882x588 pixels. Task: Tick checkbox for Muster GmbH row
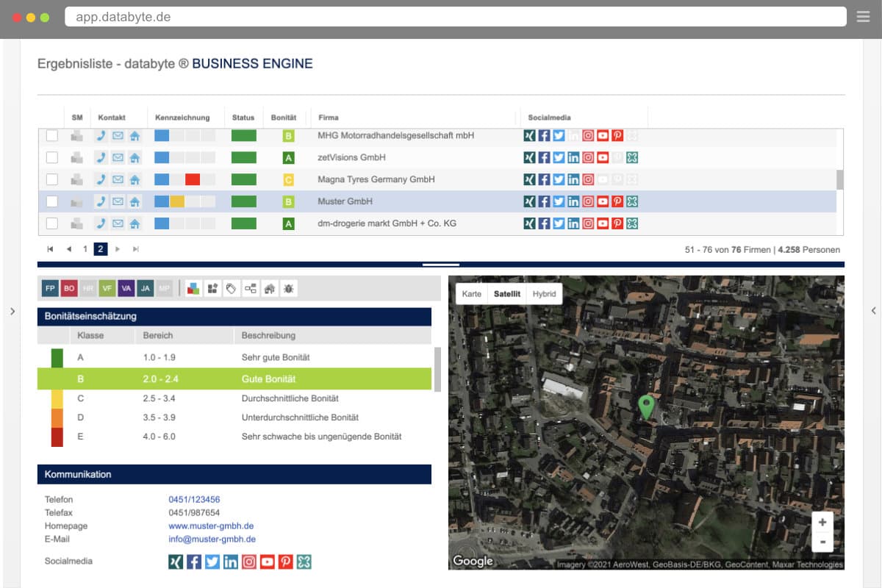coord(52,201)
